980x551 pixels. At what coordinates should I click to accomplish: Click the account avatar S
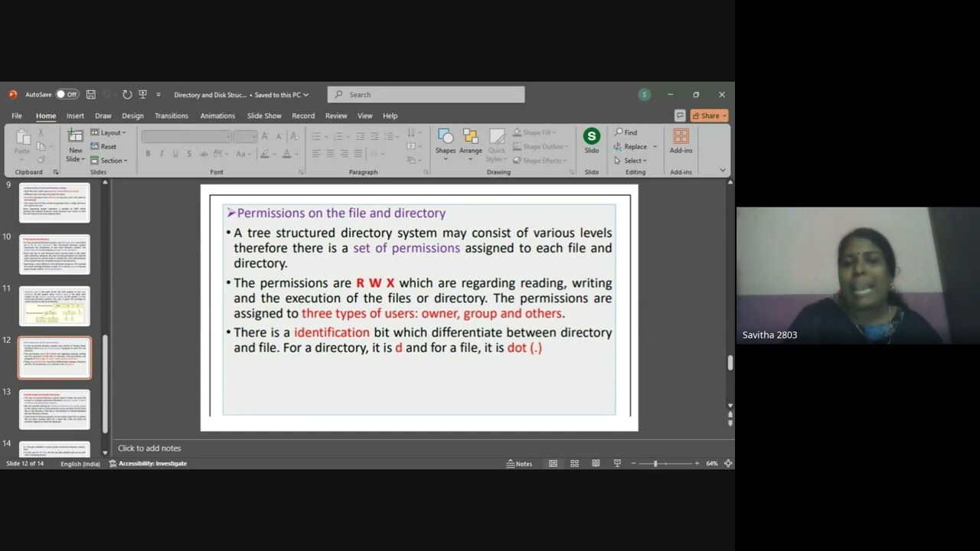click(645, 95)
